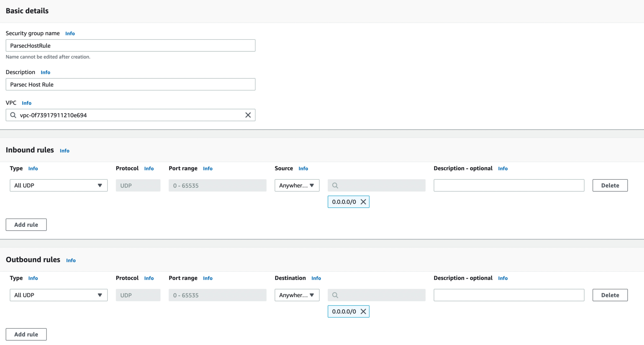Delete the outbound All UDP rule
644x345 pixels.
tap(610, 295)
